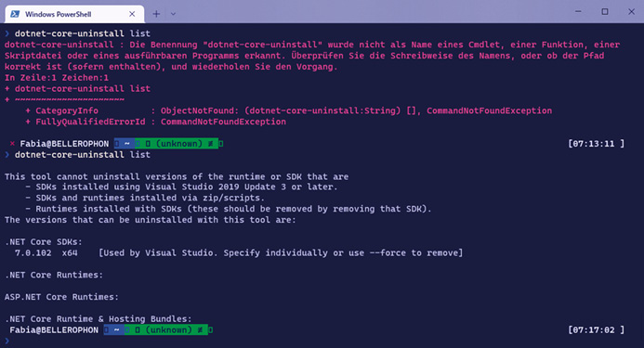The height and width of the screenshot is (348, 644).
Task: Click the first dotnet-core-uninstall list command
Action: (x=83, y=33)
